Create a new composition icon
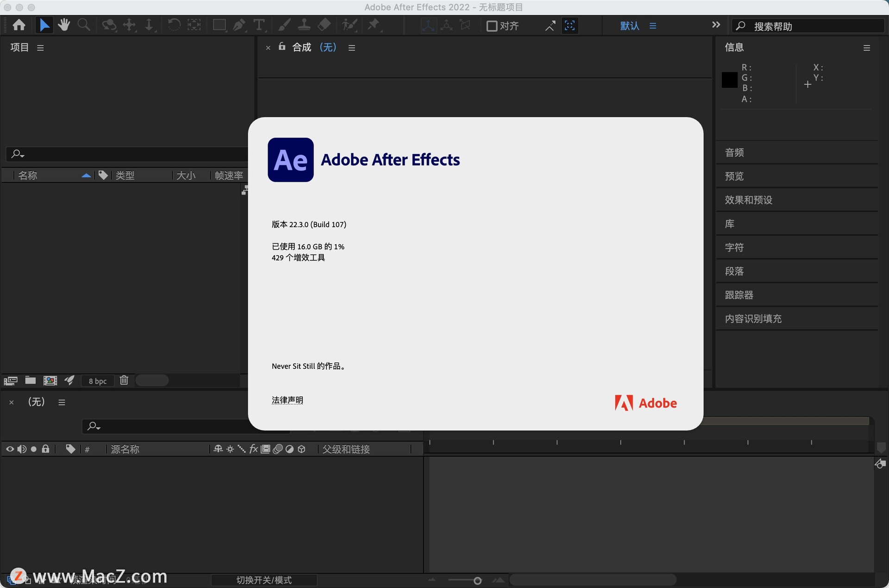889x588 pixels. pos(50,380)
